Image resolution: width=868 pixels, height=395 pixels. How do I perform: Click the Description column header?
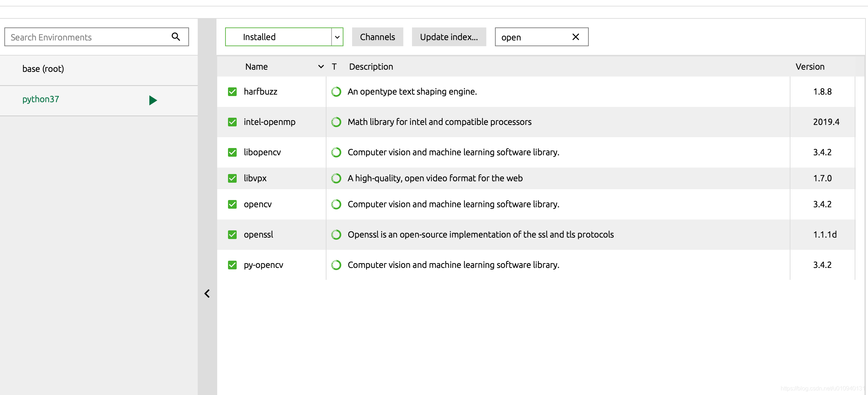tap(371, 66)
